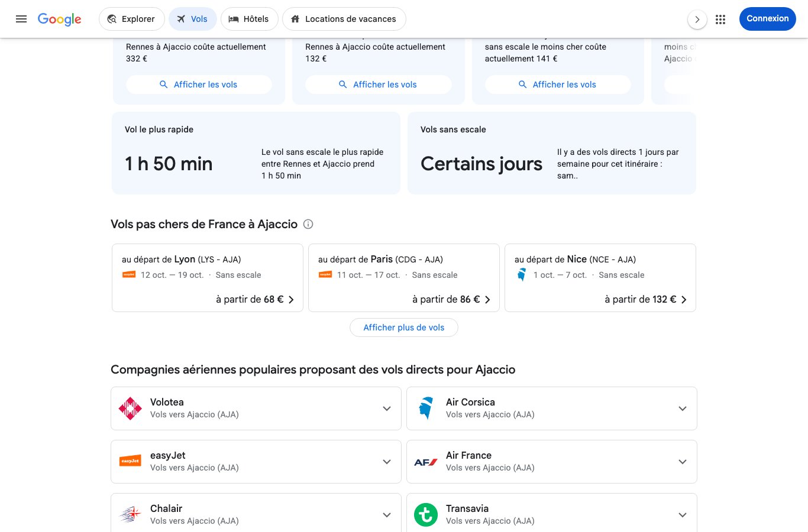Open the Nice (NCE - AJA) flight card
Screen dimensions: 808x532
point(600,278)
